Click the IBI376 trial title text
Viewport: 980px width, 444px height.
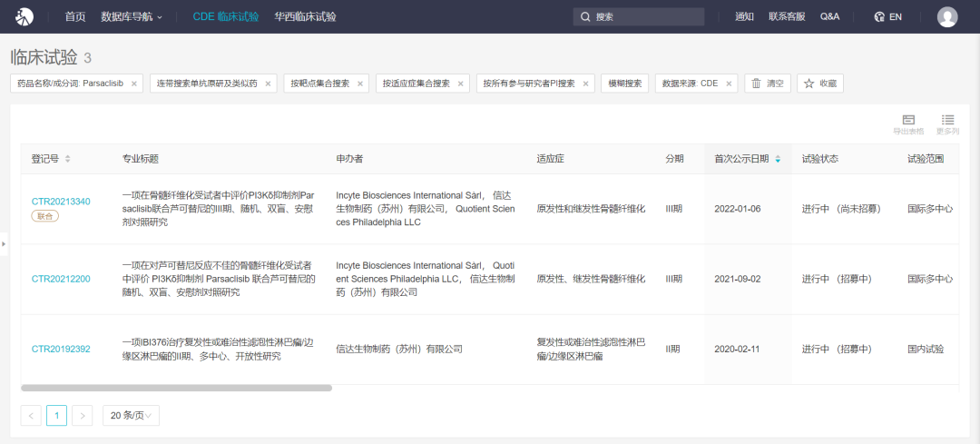(x=218, y=349)
